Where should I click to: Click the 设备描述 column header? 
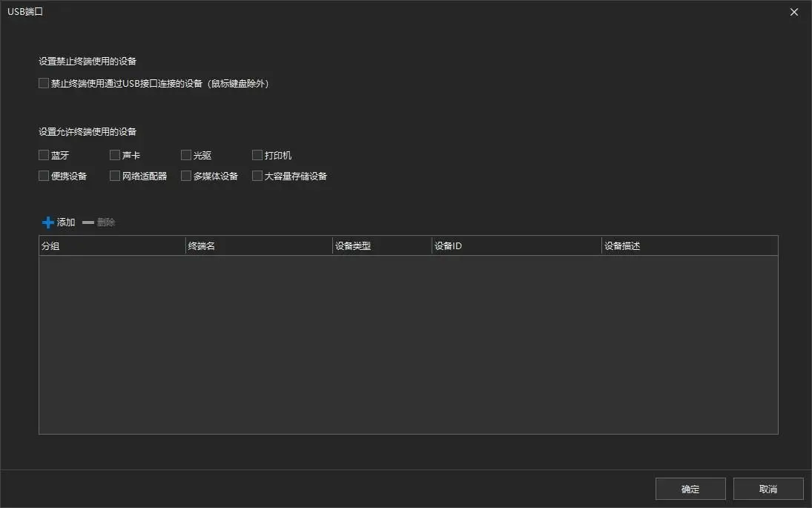tap(690, 246)
